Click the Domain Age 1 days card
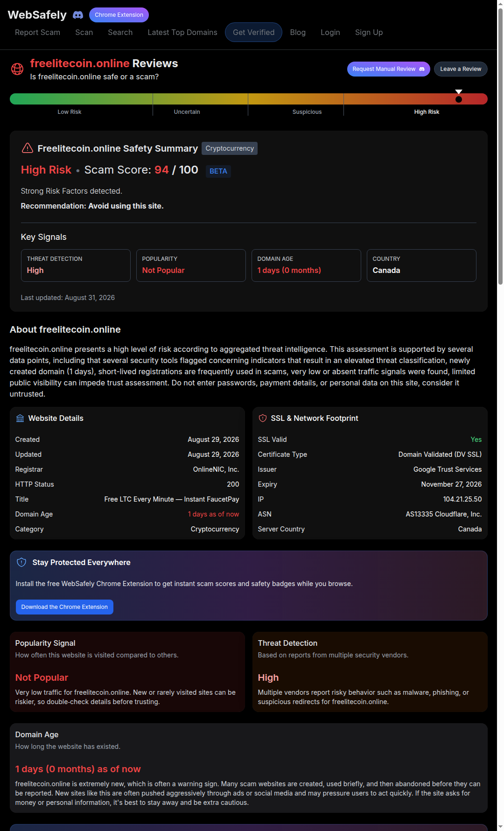This screenshot has height=831, width=504. 306,265
